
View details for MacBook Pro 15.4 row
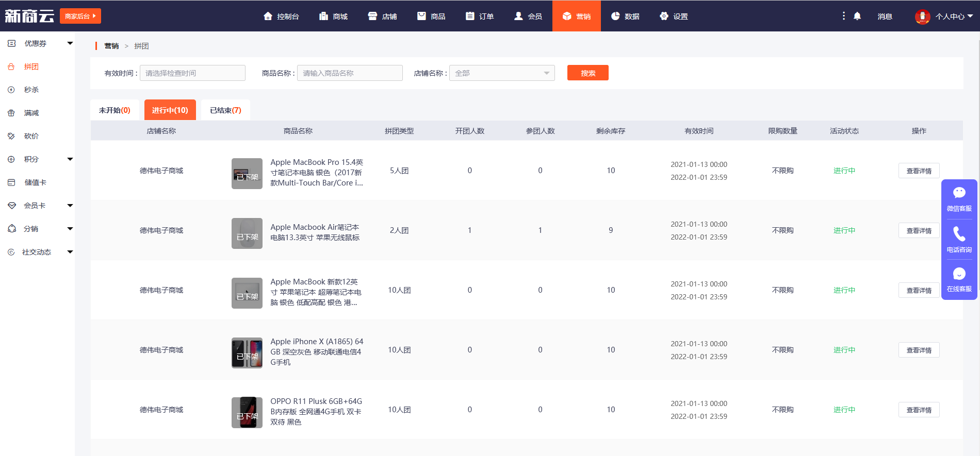tap(919, 171)
